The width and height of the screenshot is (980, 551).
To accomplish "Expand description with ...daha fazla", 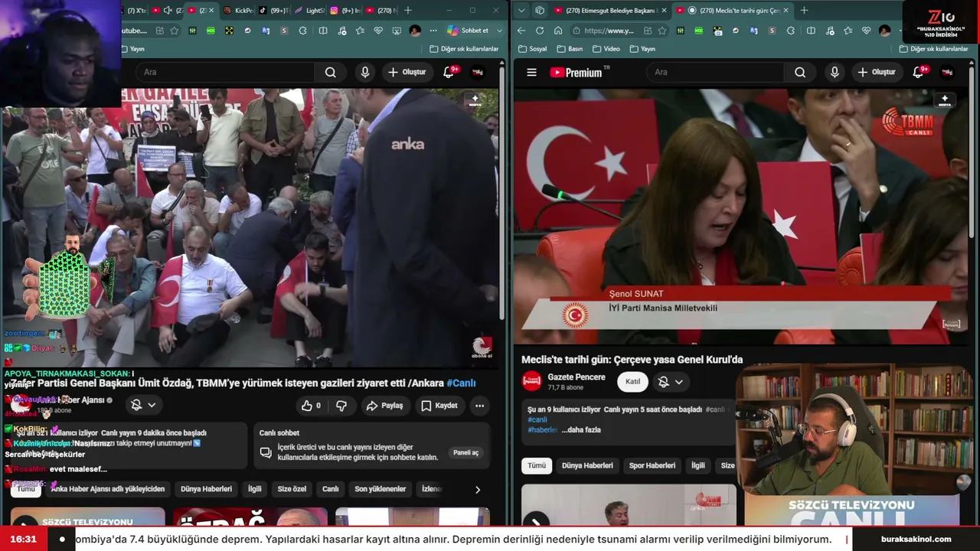I will (580, 430).
